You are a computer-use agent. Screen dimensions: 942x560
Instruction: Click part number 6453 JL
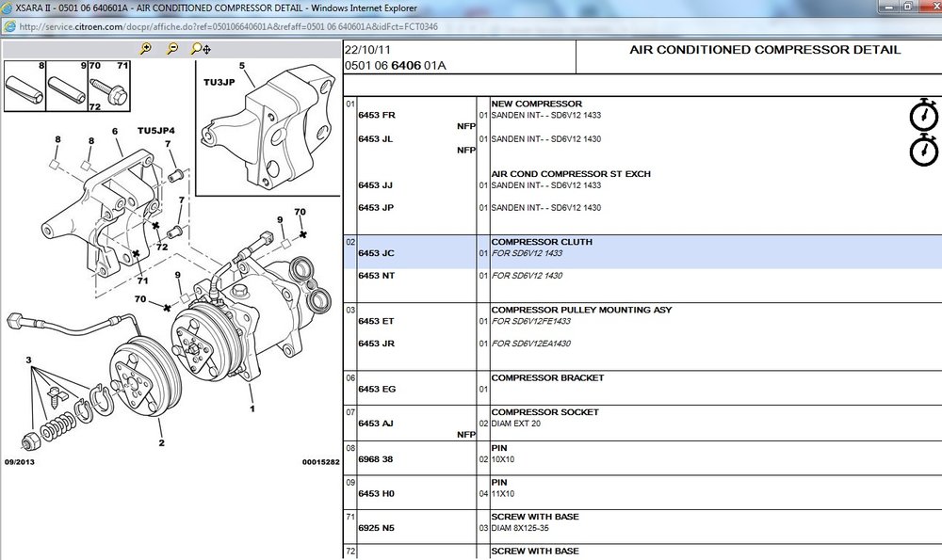(x=376, y=139)
